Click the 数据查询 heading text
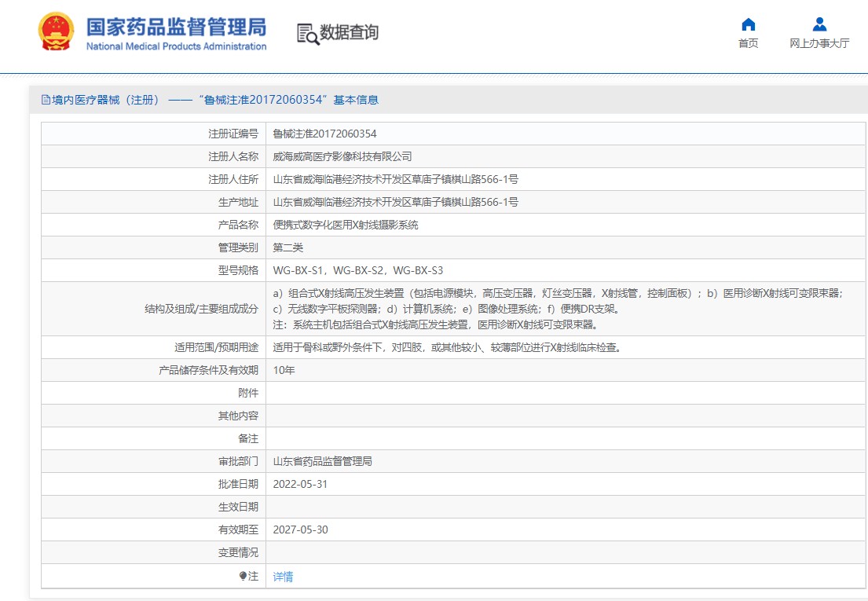This screenshot has height=601, width=868. 349,32
